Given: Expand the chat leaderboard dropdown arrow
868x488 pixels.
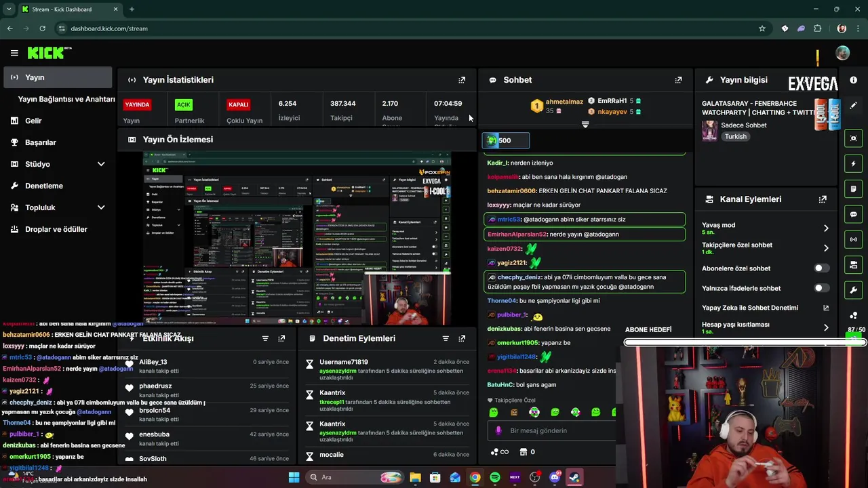Looking at the screenshot, I should (x=585, y=125).
